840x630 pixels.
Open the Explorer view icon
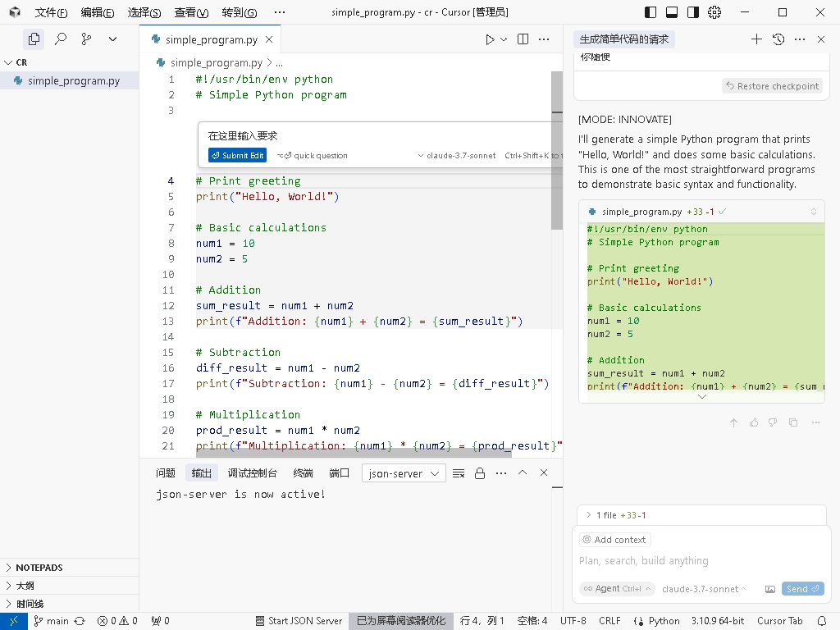pyautogui.click(x=34, y=39)
